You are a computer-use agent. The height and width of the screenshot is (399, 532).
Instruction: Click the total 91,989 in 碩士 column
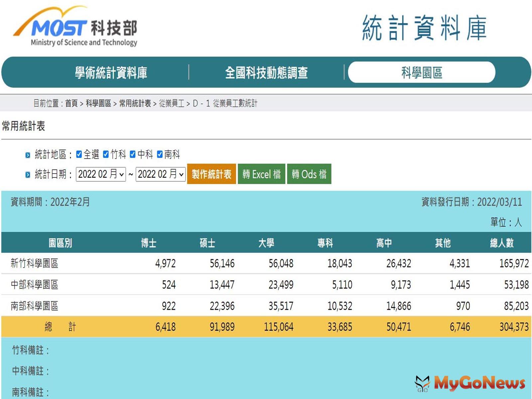tap(222, 327)
